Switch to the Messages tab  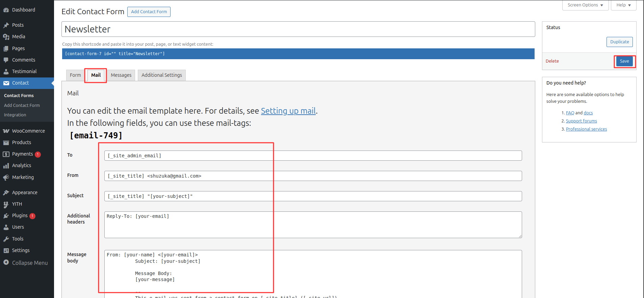pyautogui.click(x=121, y=75)
